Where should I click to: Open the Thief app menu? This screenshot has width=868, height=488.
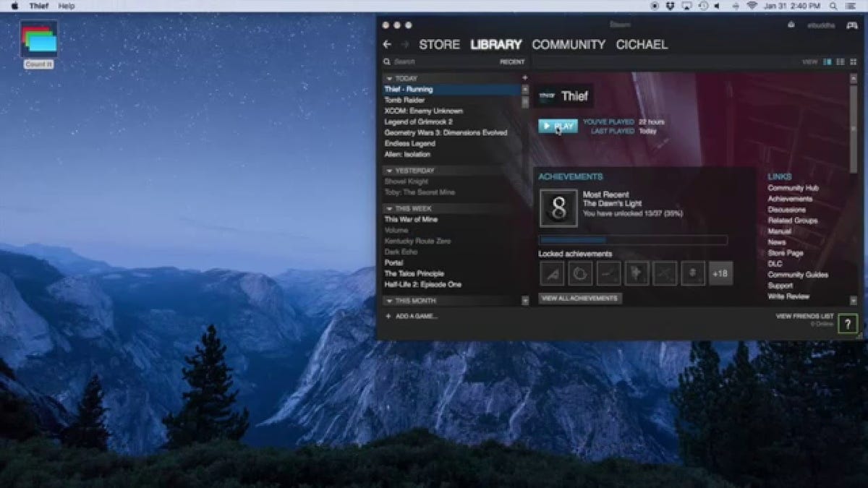[x=39, y=6]
